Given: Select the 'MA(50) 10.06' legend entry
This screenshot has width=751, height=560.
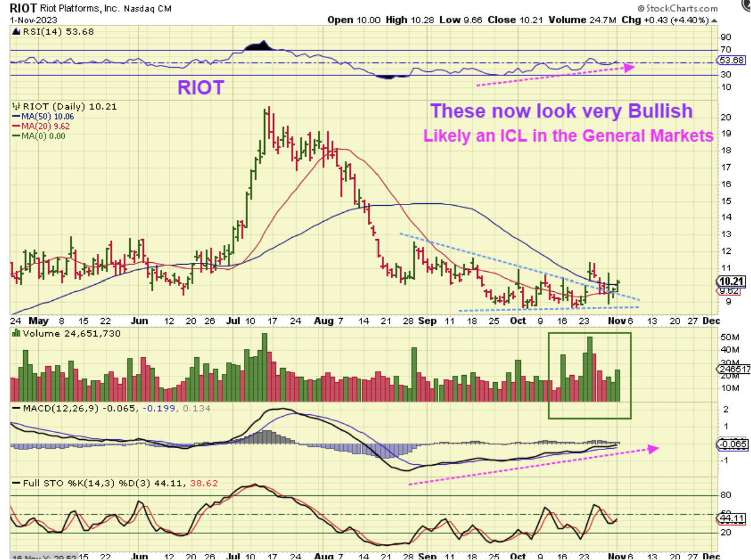Looking at the screenshot, I should pos(43,117).
